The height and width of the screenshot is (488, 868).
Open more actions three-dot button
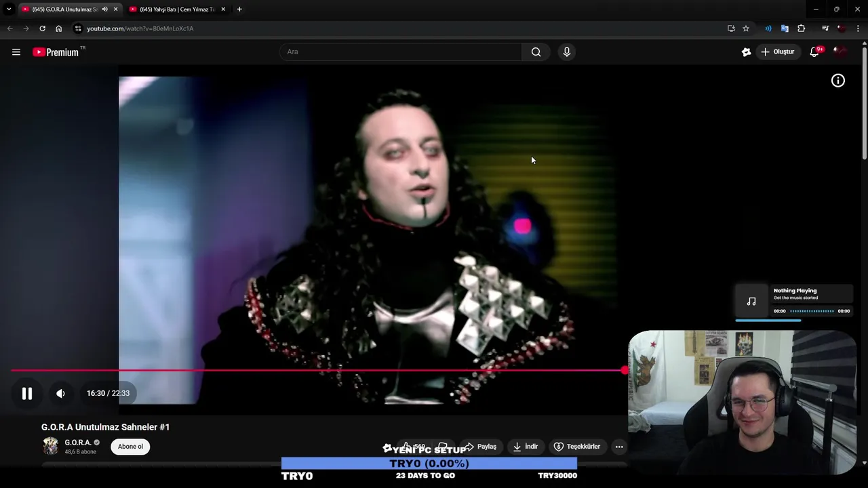619,447
